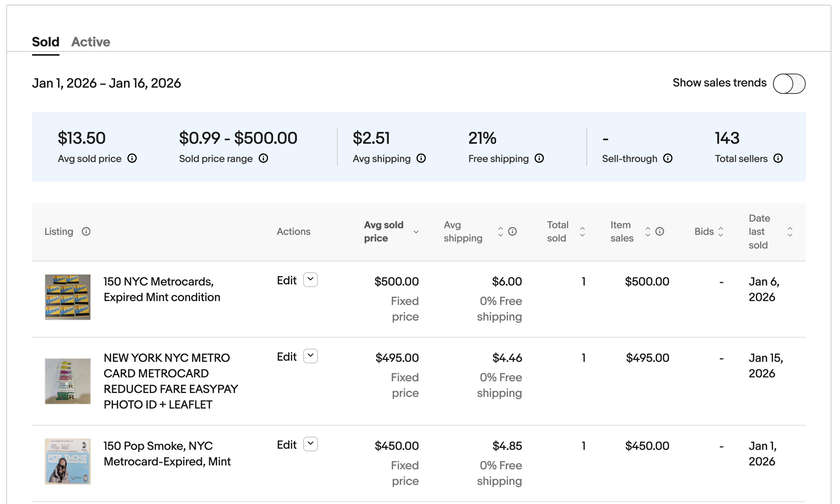Enable the Show sales trends toggle
Image resolution: width=840 pixels, height=504 pixels.
(x=789, y=83)
